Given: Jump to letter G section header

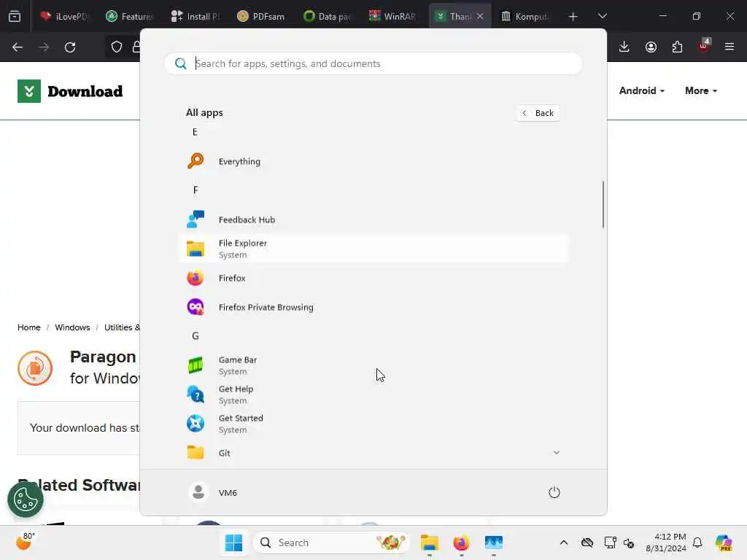Looking at the screenshot, I should (196, 335).
